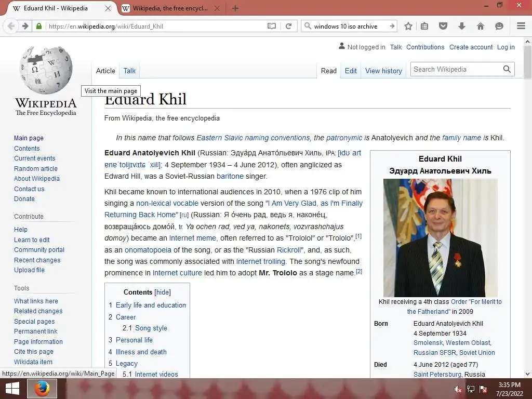Open the network tray icon
The height and width of the screenshot is (399, 532).
pyautogui.click(x=471, y=389)
